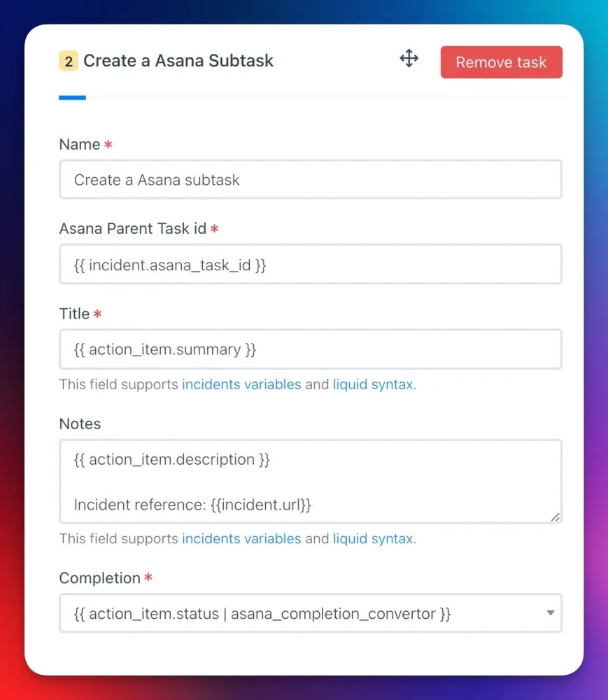Screen dimensions: 608x700
Task: Open incidents variables link under Notes
Action: [x=241, y=539]
